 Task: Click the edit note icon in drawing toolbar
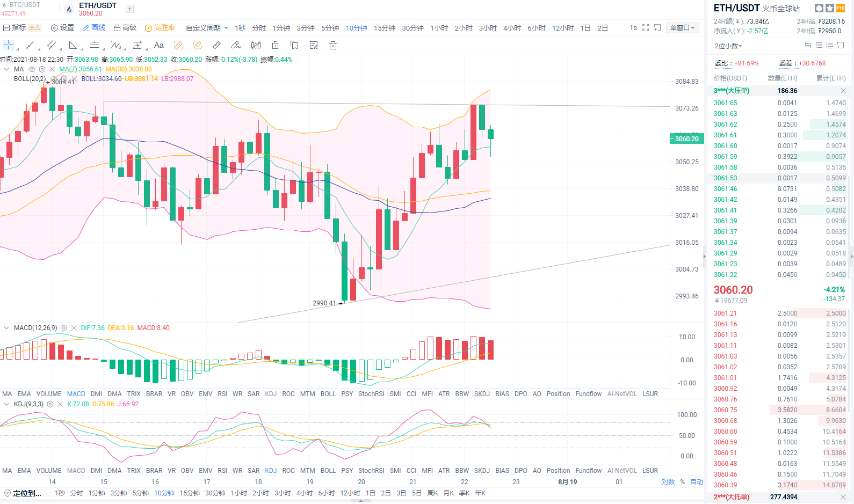[314, 45]
